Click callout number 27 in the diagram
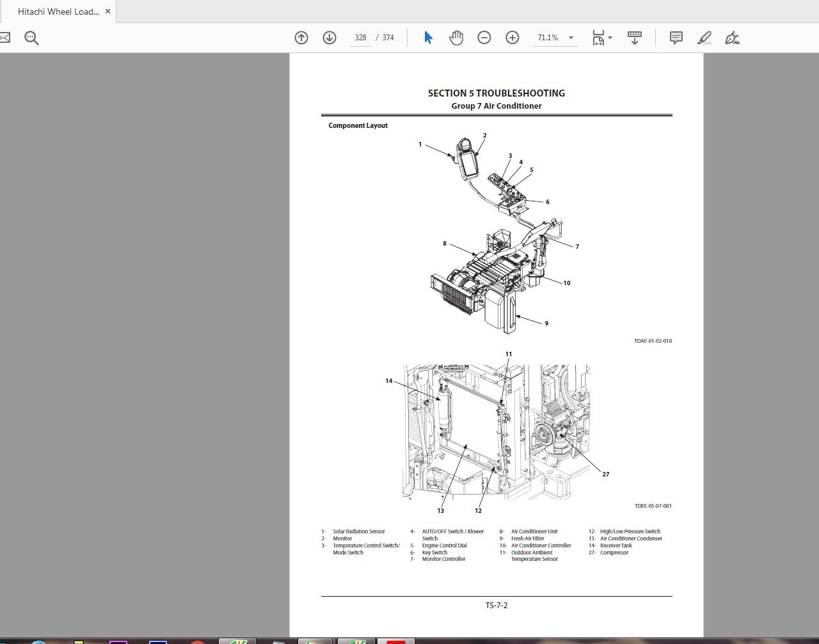Viewport: 819px width, 644px height. pos(606,475)
